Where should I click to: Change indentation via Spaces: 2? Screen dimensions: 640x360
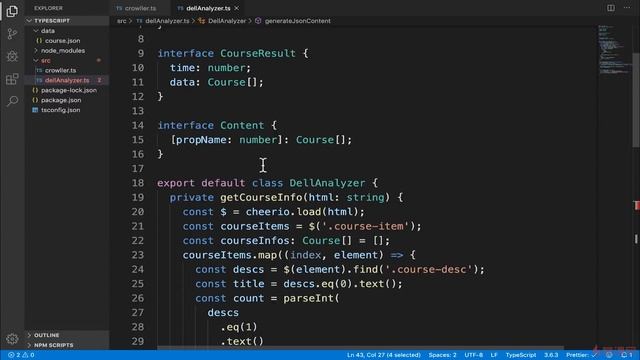[x=442, y=355]
